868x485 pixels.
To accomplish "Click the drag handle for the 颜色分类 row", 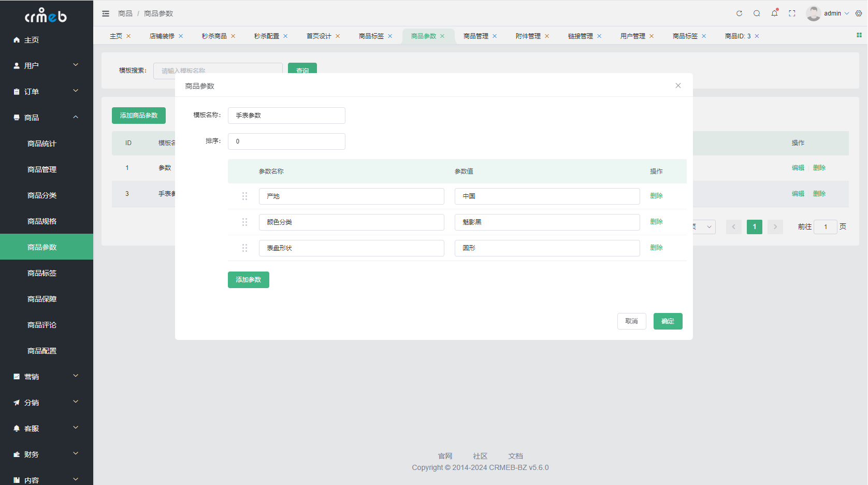I will pyautogui.click(x=244, y=222).
